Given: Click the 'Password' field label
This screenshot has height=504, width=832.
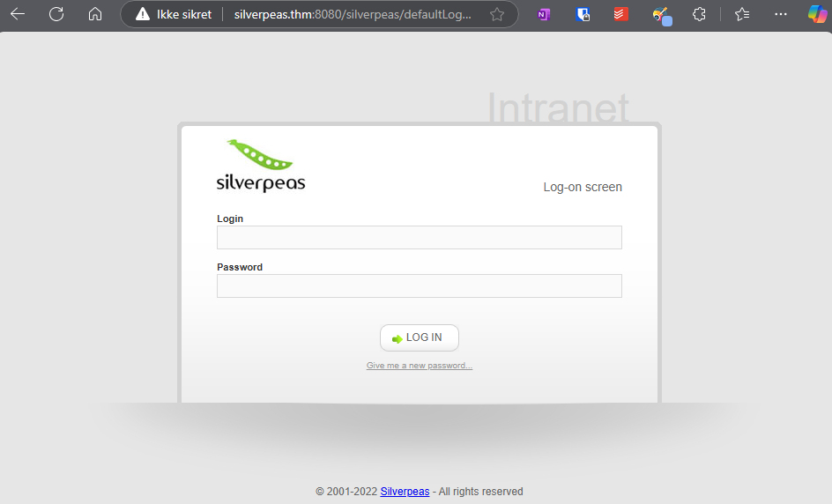Looking at the screenshot, I should (x=240, y=267).
